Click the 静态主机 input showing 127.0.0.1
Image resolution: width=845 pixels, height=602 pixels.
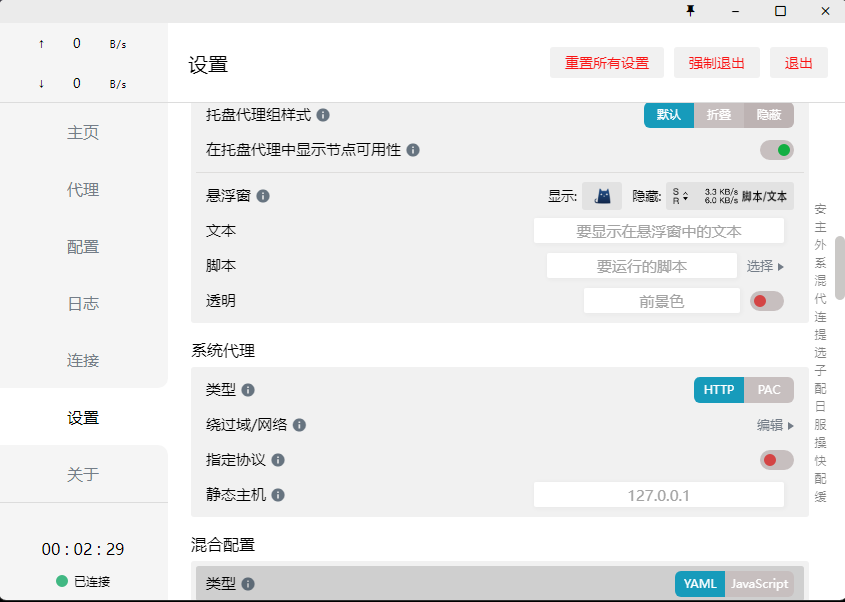coord(658,494)
